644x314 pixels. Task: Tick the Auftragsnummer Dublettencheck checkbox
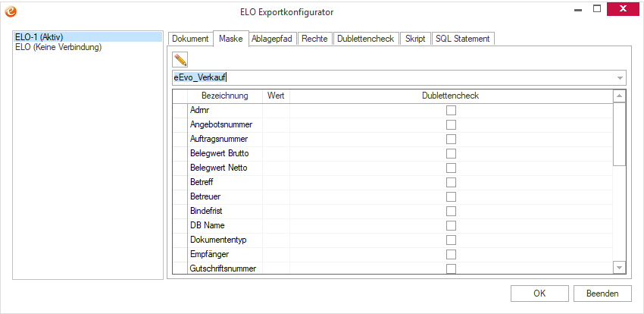click(x=451, y=139)
